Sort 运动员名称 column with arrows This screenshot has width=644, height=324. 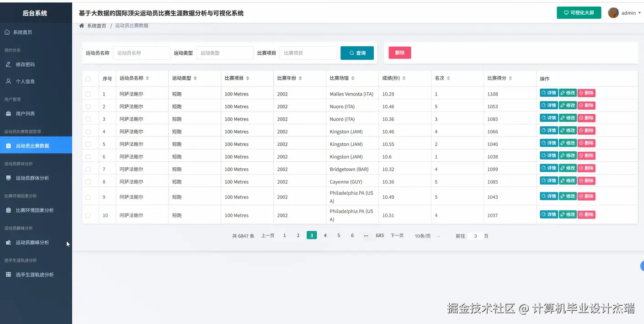coord(147,78)
